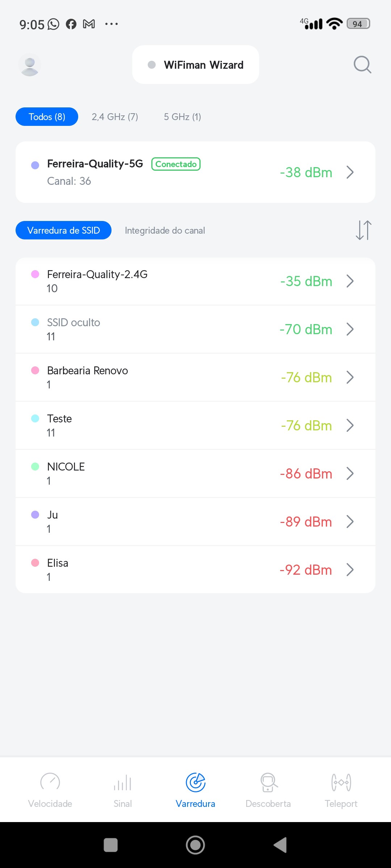Filter networks by 2,4 GHz (7)

[115, 117]
